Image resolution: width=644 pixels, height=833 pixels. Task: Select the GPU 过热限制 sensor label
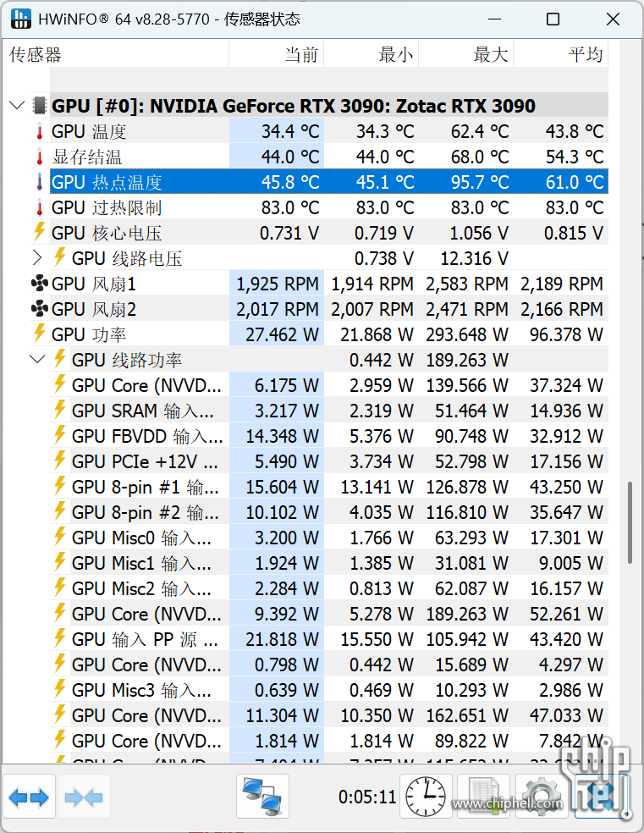click(106, 207)
